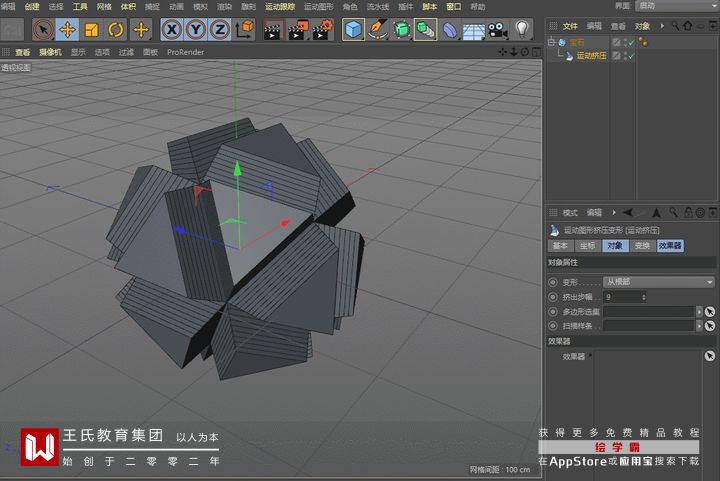This screenshot has width=720, height=481.
Task: Expand Attribute Manager more menus arrow
Action: pyautogui.click(x=614, y=213)
